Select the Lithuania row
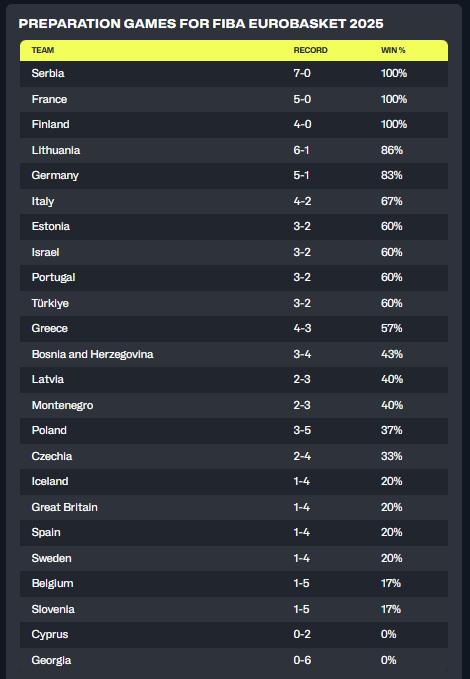This screenshot has height=679, width=470. point(234,150)
